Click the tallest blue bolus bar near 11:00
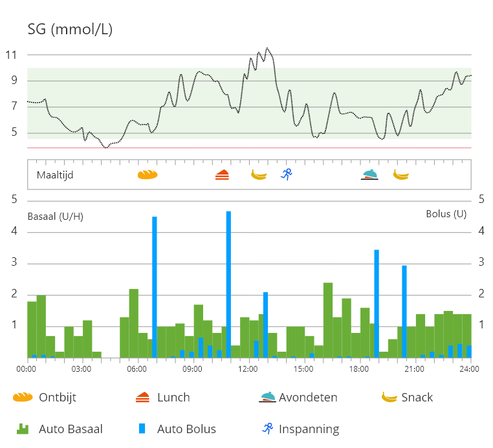The height and width of the screenshot is (448, 493). point(228,284)
